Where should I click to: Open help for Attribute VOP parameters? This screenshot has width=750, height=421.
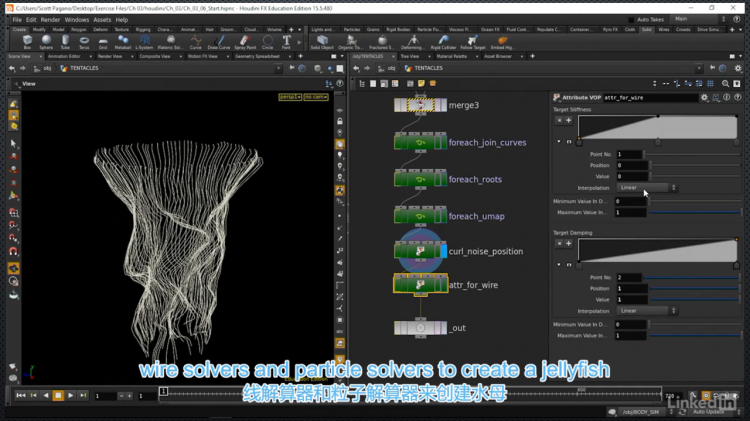tap(738, 98)
